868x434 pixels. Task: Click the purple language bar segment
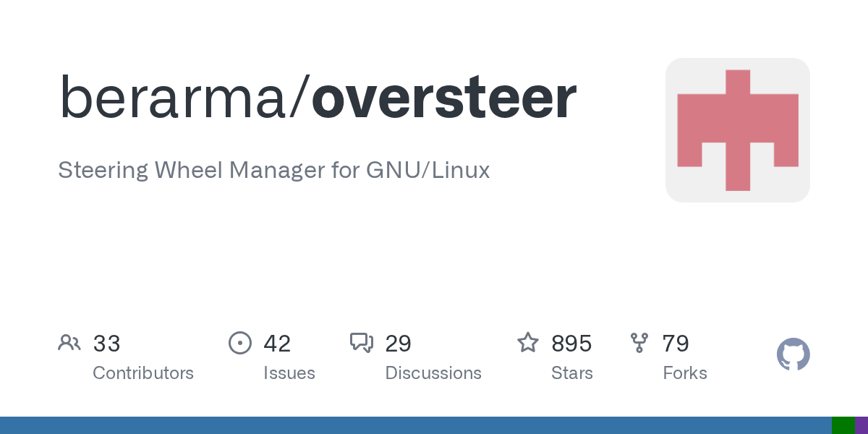pyautogui.click(x=861, y=425)
